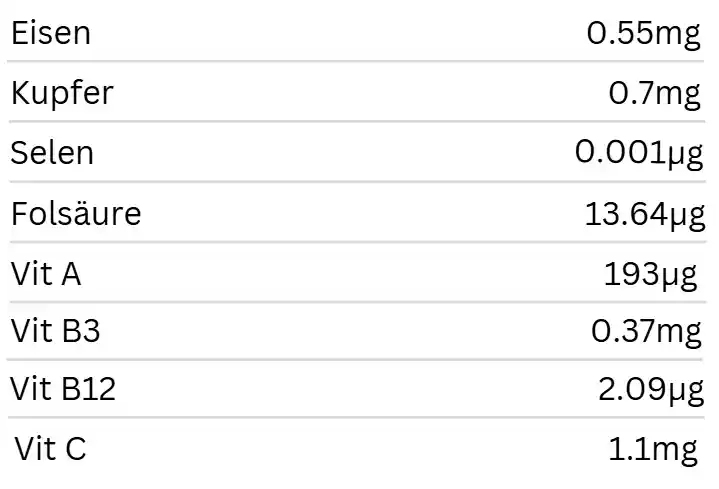Select the 0.55mg iron value
719x489 pixels.
tap(644, 33)
